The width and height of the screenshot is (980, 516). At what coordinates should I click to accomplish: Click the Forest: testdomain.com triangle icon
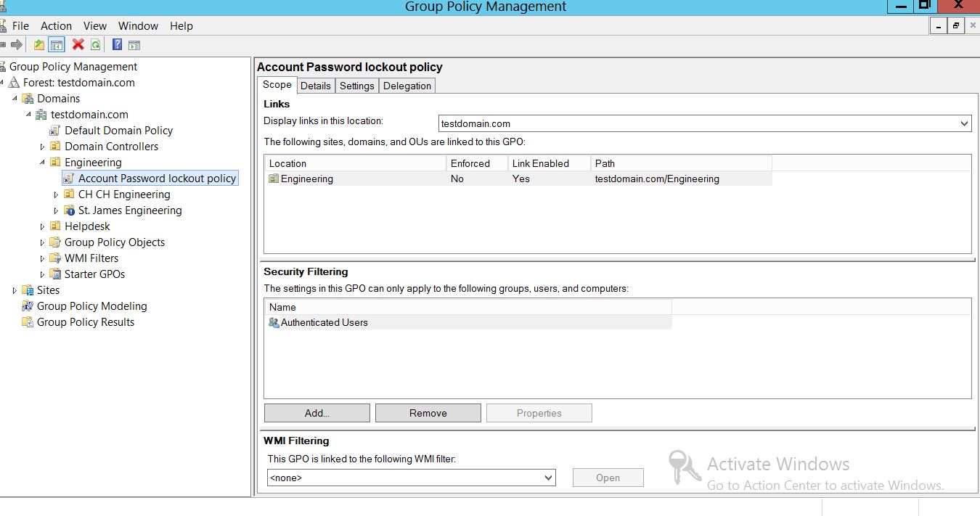tap(14, 83)
